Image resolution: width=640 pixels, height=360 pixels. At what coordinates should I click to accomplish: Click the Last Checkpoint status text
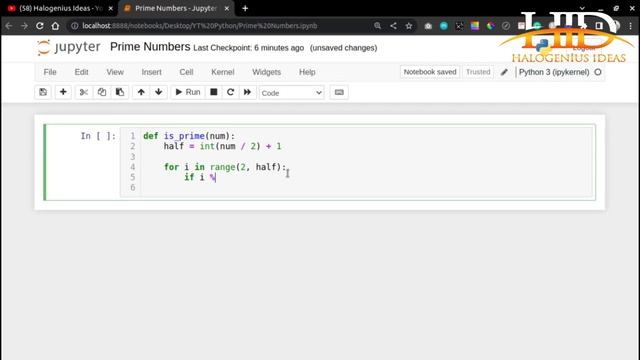249,48
